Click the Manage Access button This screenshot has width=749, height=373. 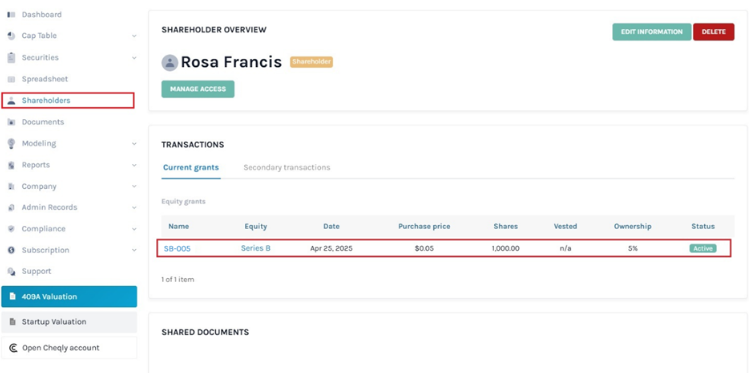click(198, 89)
